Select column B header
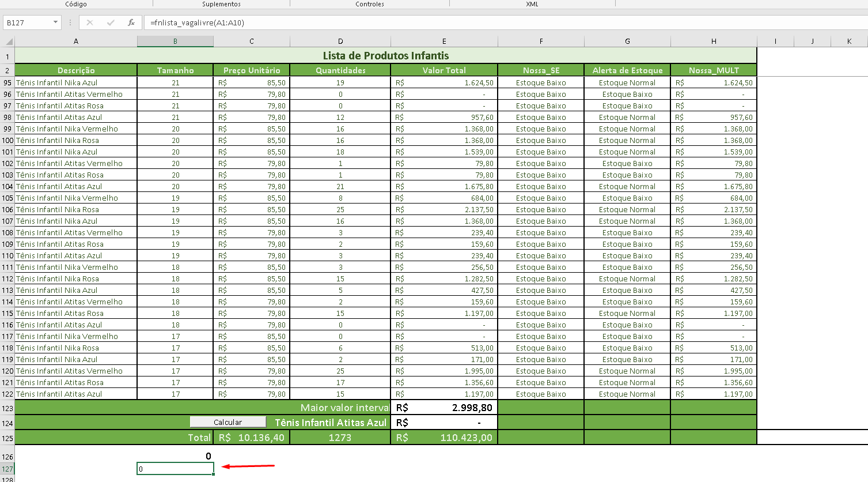 click(x=175, y=42)
